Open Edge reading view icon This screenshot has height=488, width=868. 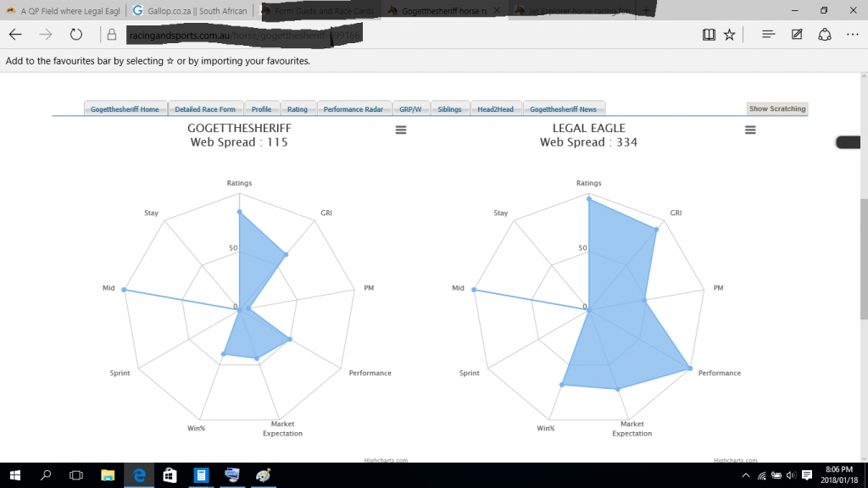click(x=709, y=35)
